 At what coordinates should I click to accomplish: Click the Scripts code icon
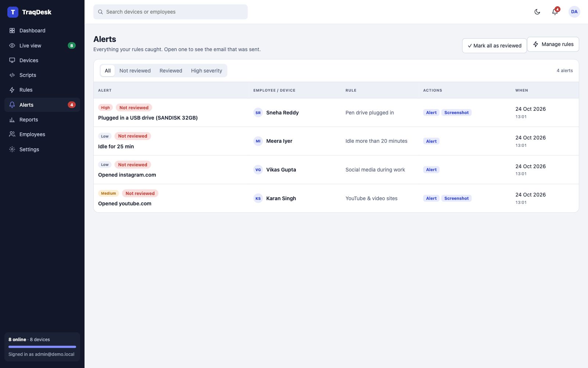12,75
